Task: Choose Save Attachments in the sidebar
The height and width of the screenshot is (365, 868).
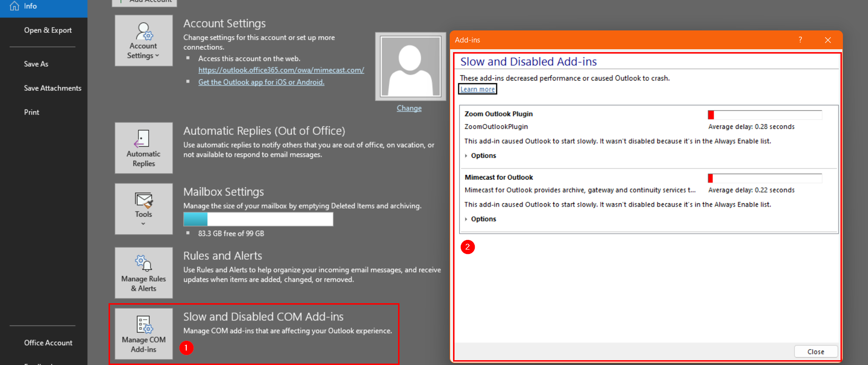Action: click(53, 88)
